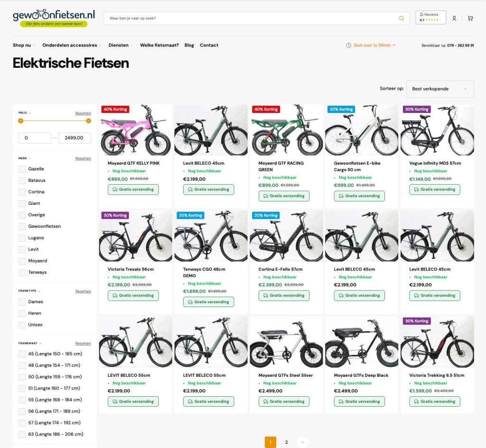Reset the MERK filter via Resetten
This screenshot has width=486, height=448.
83,159
